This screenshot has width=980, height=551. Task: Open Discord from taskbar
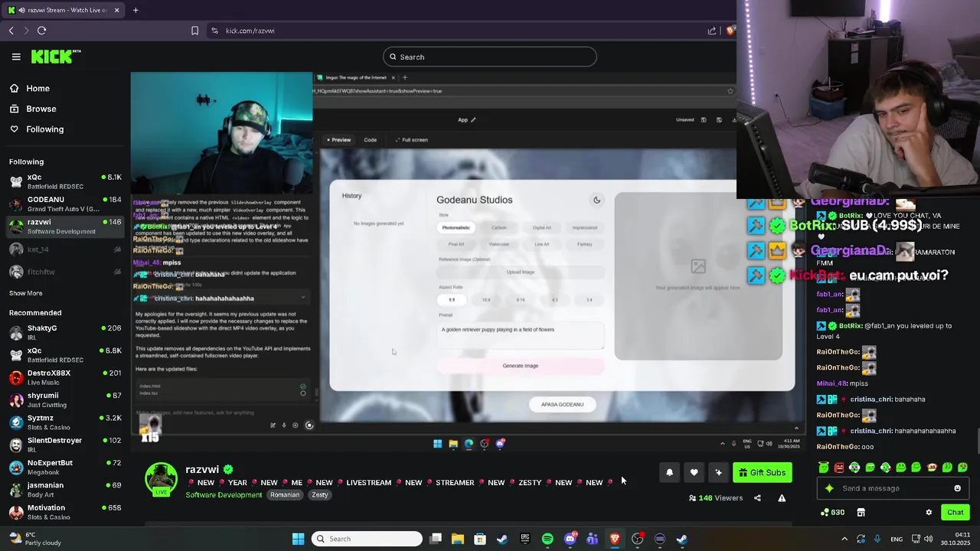coord(570,539)
